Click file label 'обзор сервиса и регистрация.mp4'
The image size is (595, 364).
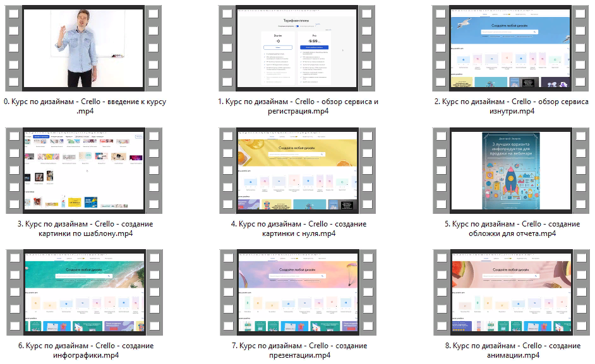coord(298,107)
